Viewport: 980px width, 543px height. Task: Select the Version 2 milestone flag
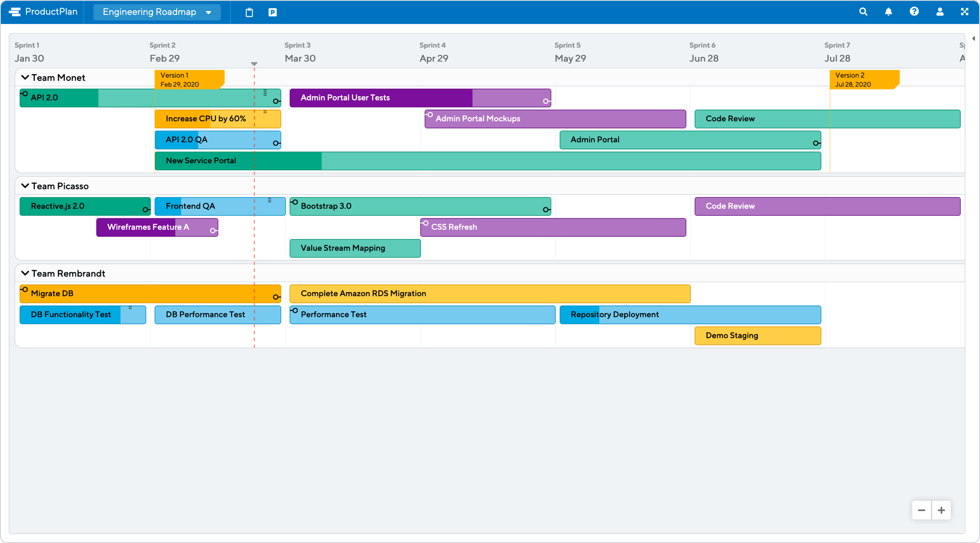(864, 79)
